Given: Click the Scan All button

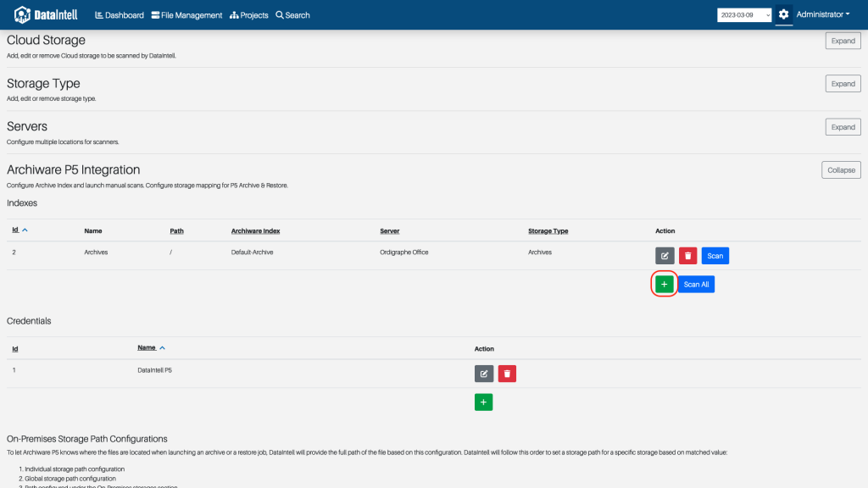Looking at the screenshot, I should [x=696, y=285].
